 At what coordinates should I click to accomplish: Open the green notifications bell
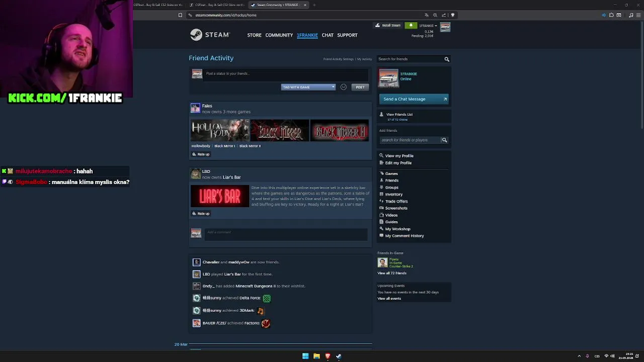tap(411, 25)
